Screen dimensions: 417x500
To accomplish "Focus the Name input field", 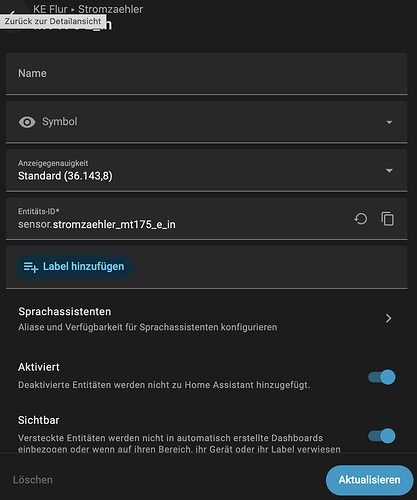I will tap(207, 73).
